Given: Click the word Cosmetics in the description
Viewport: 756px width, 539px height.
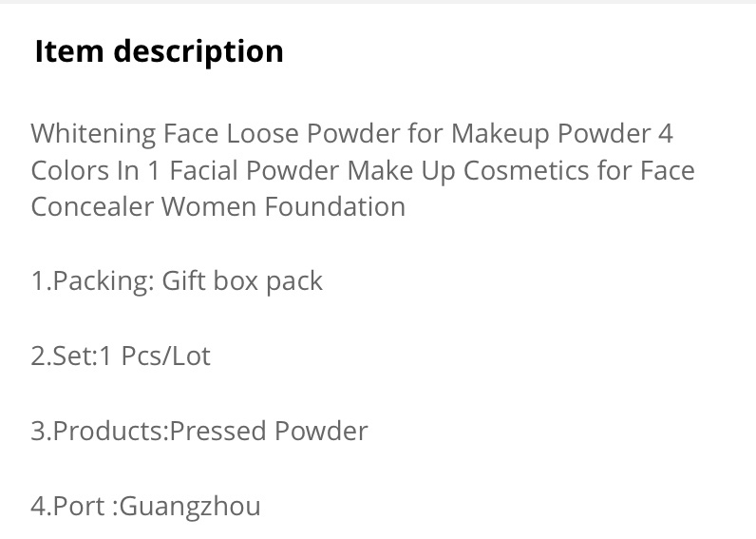Looking at the screenshot, I should [x=526, y=170].
